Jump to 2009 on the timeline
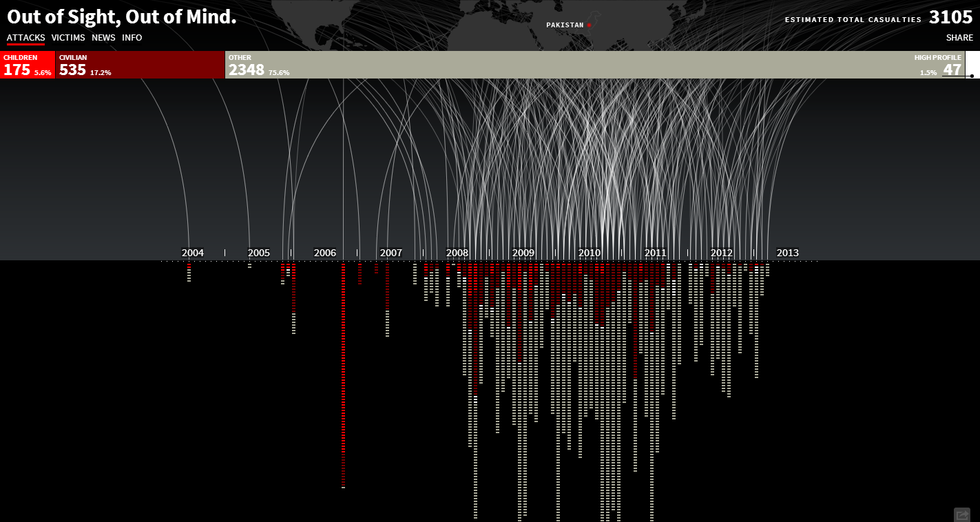The height and width of the screenshot is (522, 980). [523, 253]
